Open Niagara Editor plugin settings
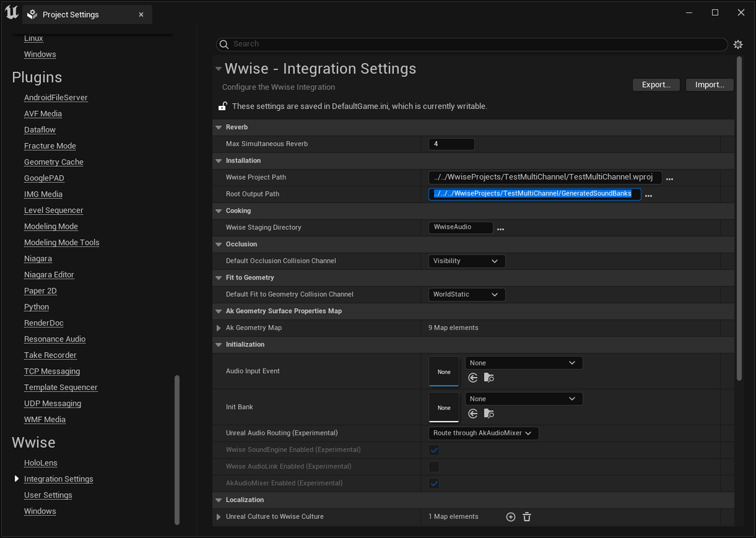The height and width of the screenshot is (538, 756). tap(49, 275)
